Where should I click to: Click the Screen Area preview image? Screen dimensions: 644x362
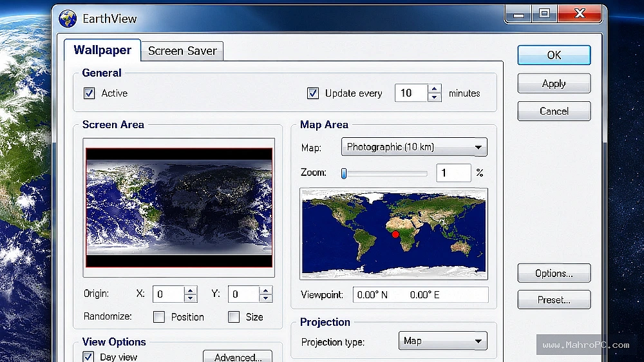[179, 207]
